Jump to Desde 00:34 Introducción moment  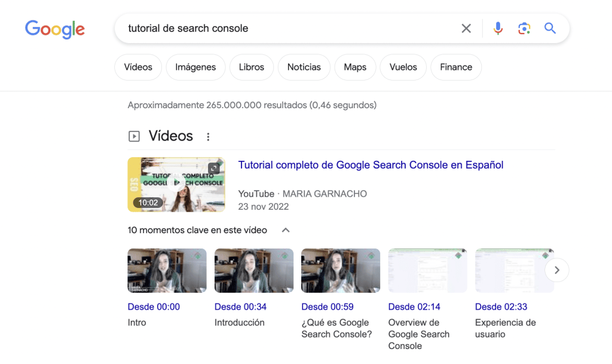click(240, 307)
